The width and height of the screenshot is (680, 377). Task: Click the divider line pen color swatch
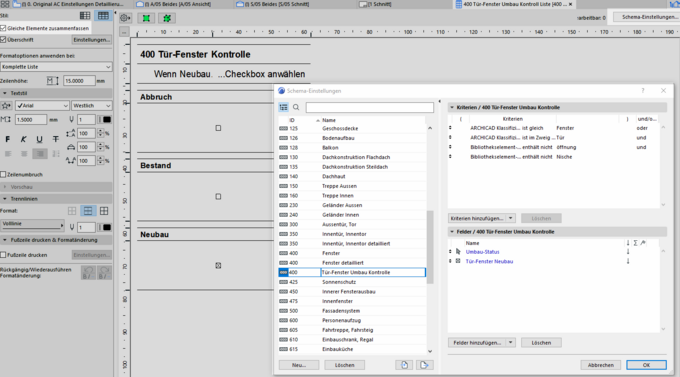[107, 227]
